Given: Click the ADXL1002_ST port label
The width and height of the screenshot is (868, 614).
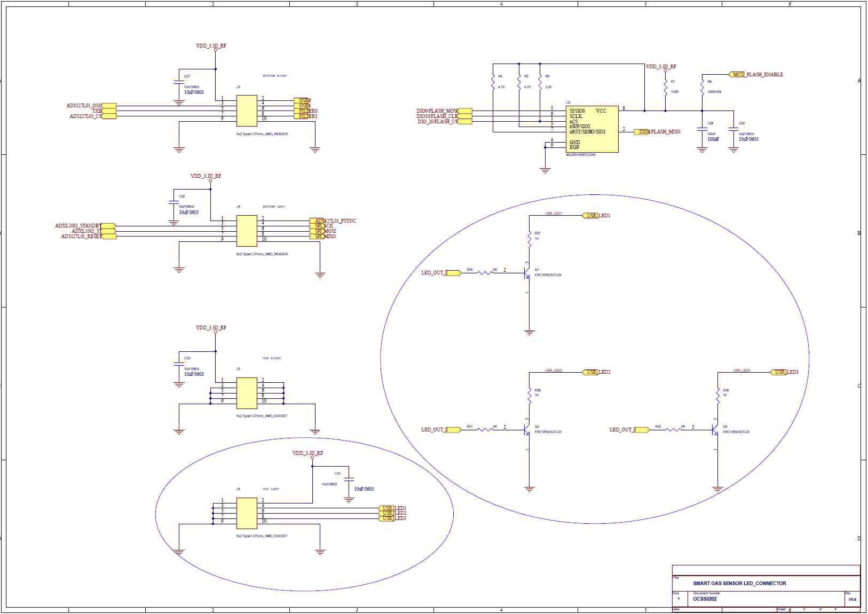Looking at the screenshot, I should 94,231.
